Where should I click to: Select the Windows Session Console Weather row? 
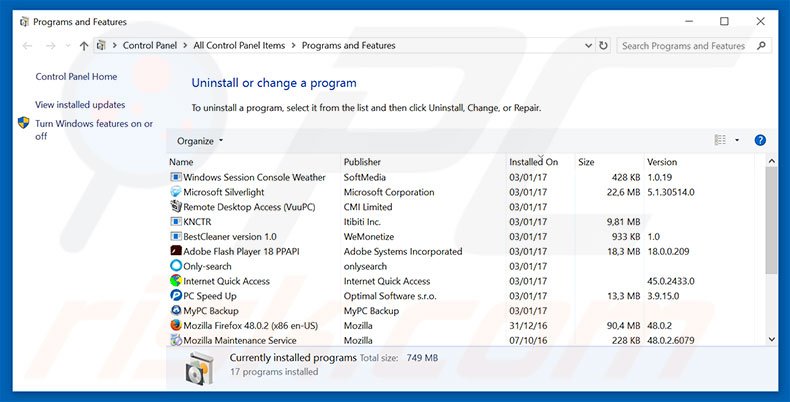[x=462, y=177]
